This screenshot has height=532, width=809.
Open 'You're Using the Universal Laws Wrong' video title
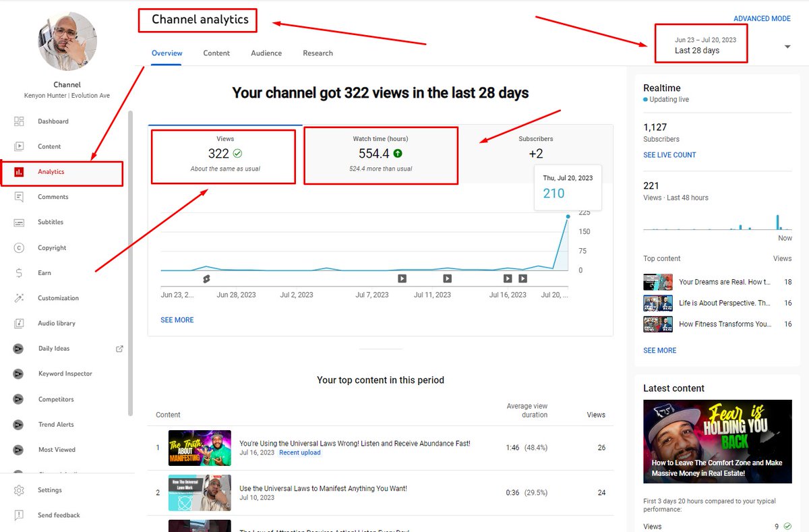click(355, 444)
